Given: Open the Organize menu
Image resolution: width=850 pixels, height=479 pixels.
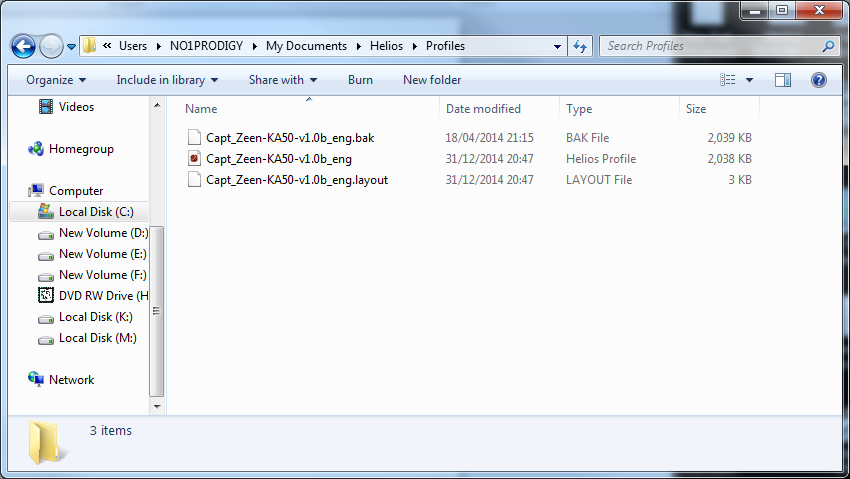Looking at the screenshot, I should click(x=56, y=80).
